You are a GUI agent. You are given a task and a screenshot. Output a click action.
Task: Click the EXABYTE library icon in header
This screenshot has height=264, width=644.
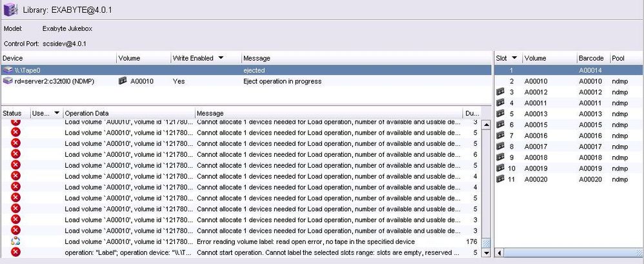pos(11,10)
